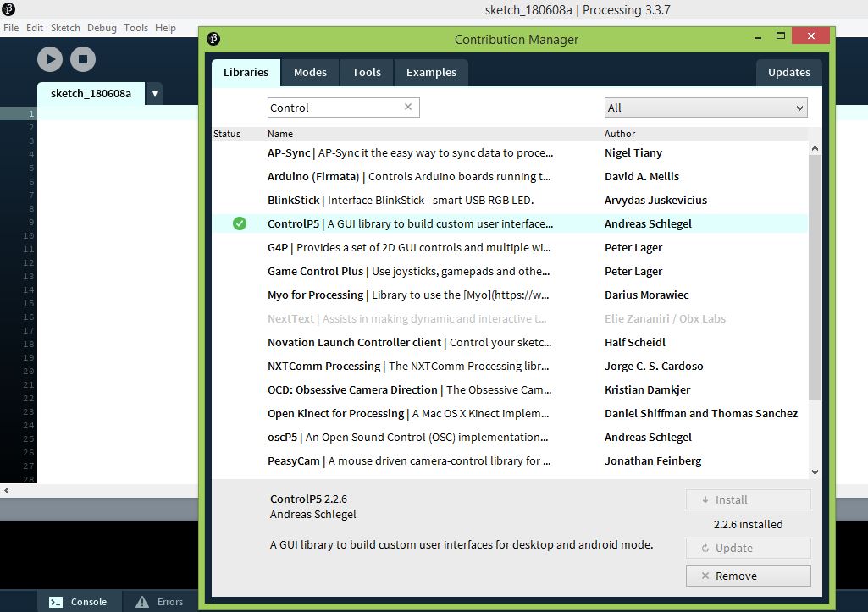Open the All category dropdown
This screenshot has width=868, height=612.
pos(705,108)
